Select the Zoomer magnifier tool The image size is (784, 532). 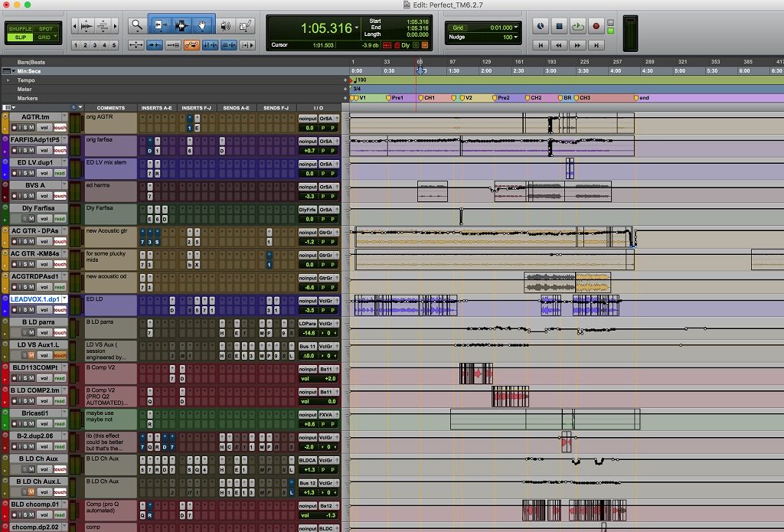click(136, 25)
